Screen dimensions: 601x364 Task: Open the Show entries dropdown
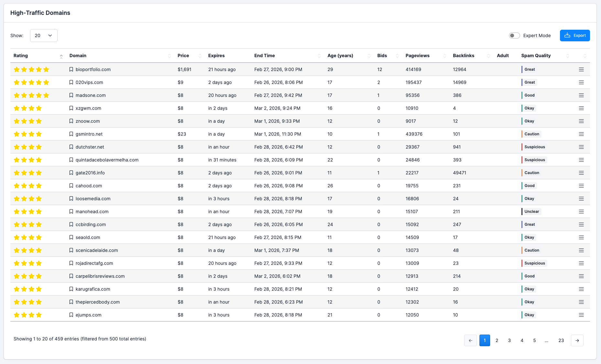coord(44,36)
